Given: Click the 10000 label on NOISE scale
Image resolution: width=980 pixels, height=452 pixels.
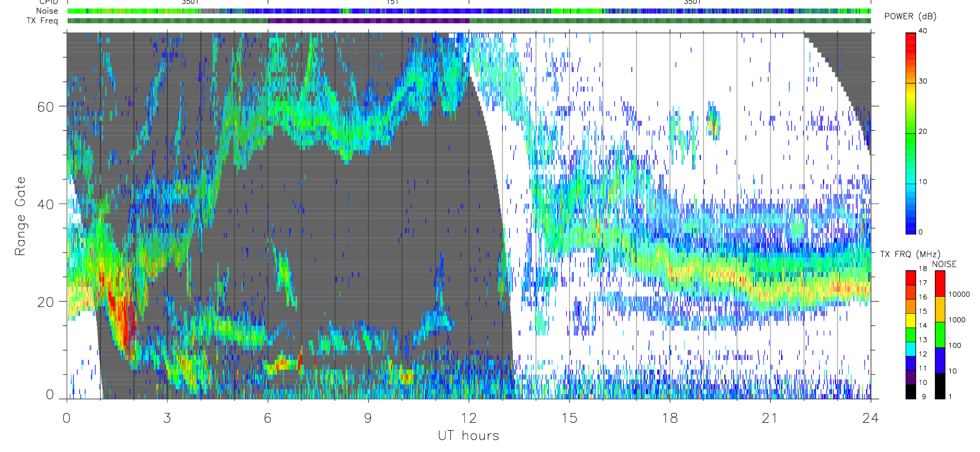Looking at the screenshot, I should point(959,295).
